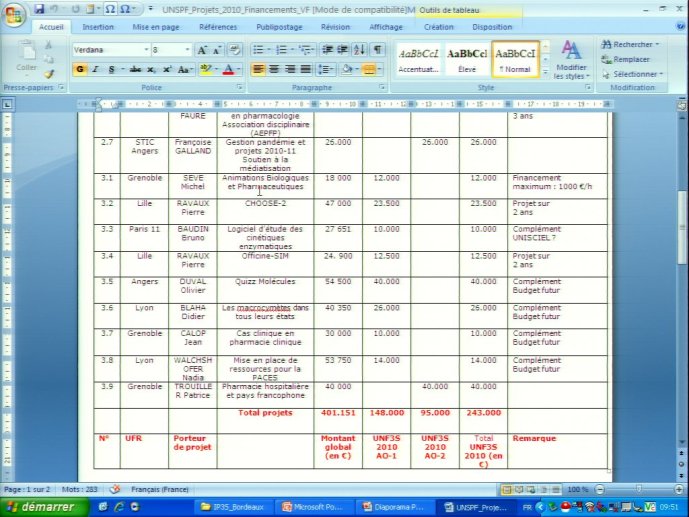The image size is (689, 517).
Task: Open numbered list dropdown
Action: pyautogui.click(x=292, y=50)
